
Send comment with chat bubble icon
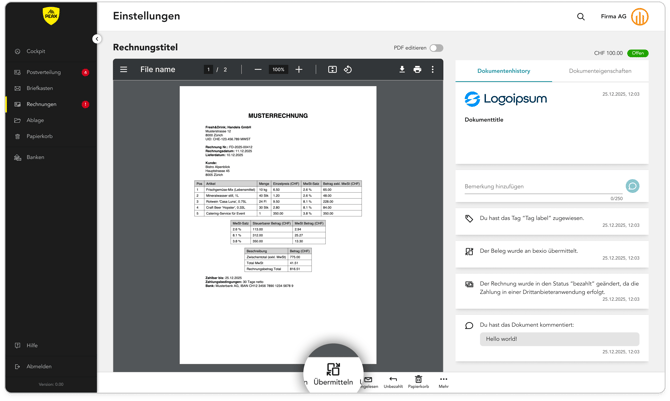click(632, 187)
